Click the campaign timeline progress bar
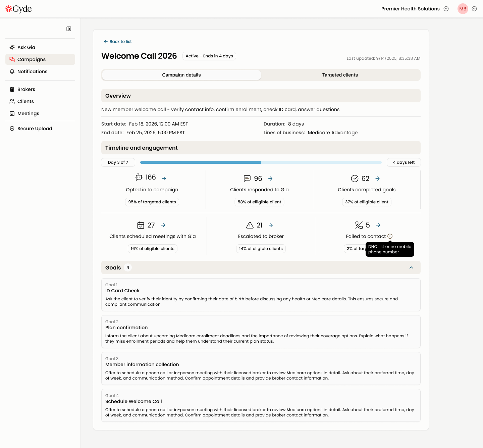 pos(261,162)
